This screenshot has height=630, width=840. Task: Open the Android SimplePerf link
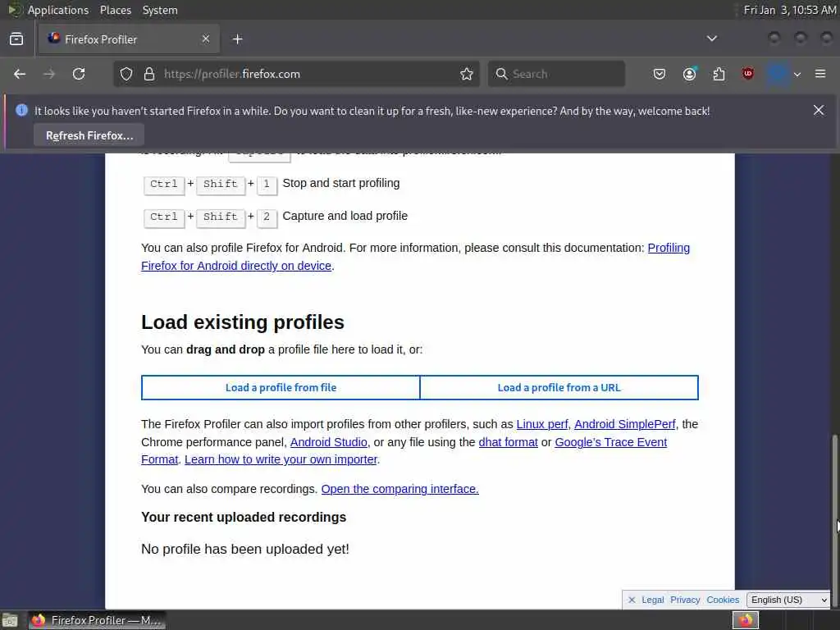click(x=624, y=424)
